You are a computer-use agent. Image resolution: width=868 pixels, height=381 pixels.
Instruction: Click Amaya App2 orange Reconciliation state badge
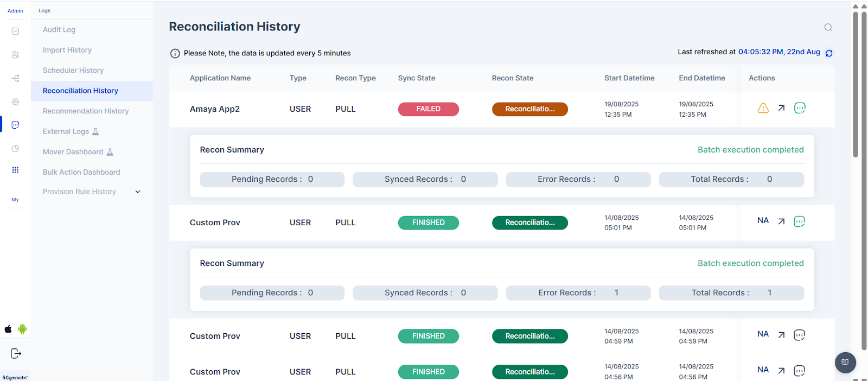530,109
